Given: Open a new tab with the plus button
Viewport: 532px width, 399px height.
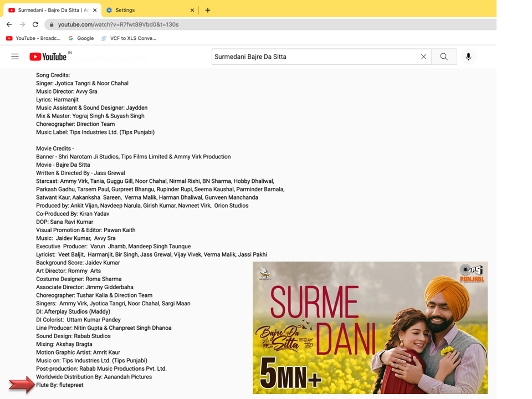Looking at the screenshot, I should [208, 10].
